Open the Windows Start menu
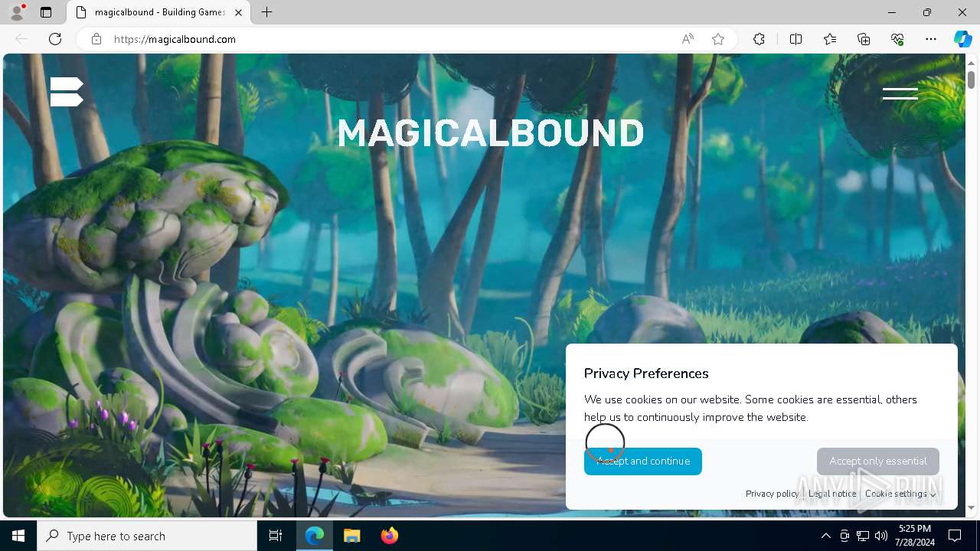 [x=18, y=536]
